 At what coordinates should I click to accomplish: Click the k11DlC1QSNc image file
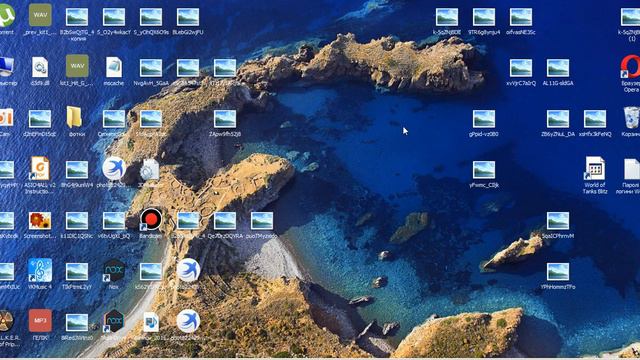77,221
